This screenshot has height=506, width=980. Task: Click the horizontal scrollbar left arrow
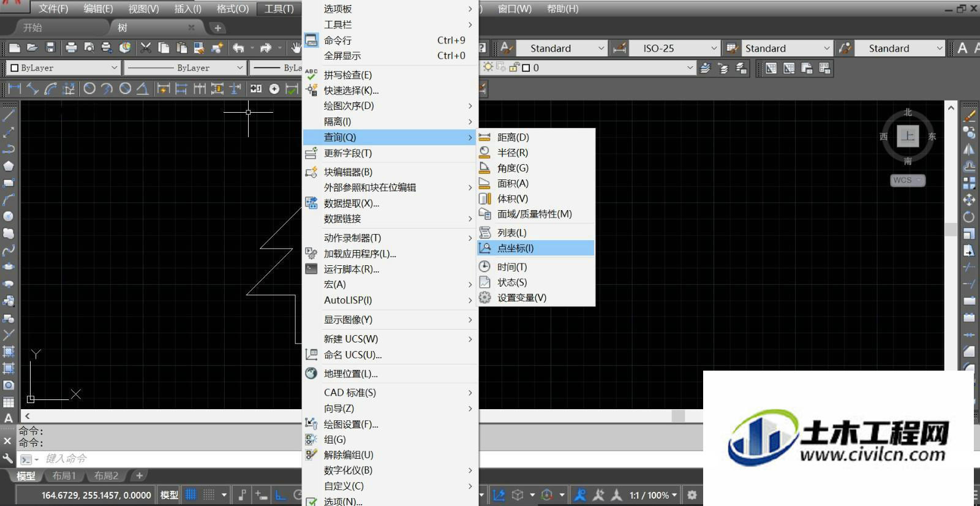[x=27, y=416]
